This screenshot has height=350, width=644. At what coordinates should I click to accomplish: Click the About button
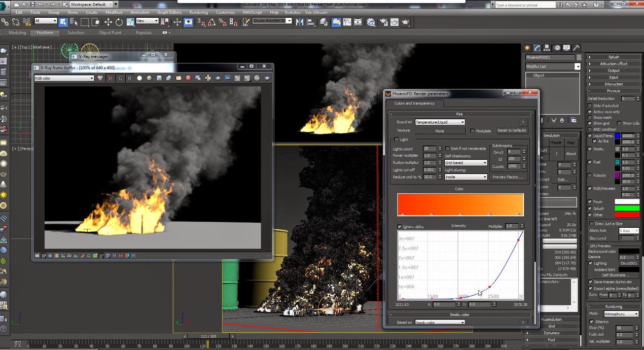pos(571,154)
